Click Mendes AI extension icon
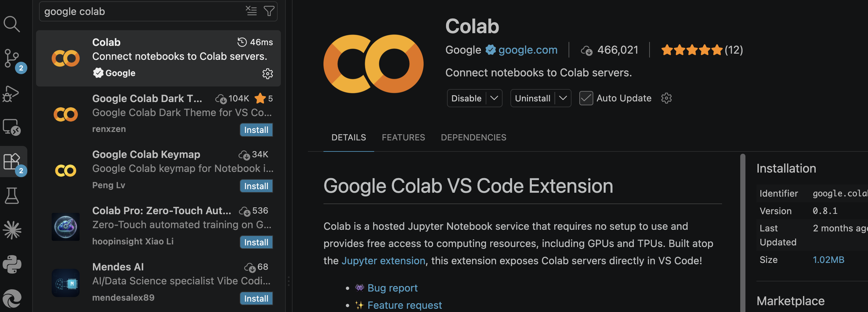This screenshot has height=312, width=868. tap(66, 283)
